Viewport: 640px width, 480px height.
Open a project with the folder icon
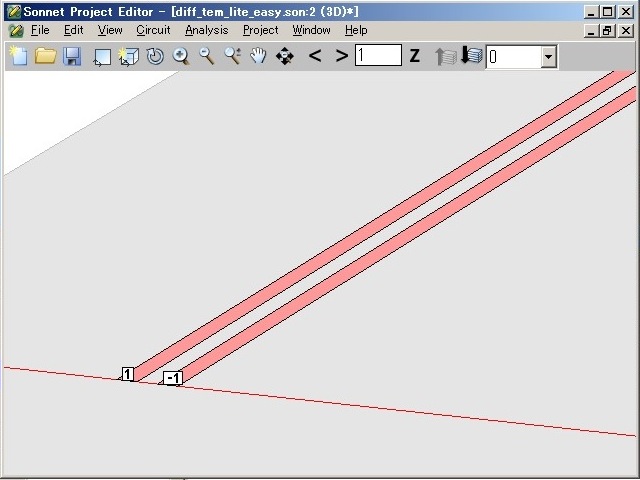[x=45, y=56]
